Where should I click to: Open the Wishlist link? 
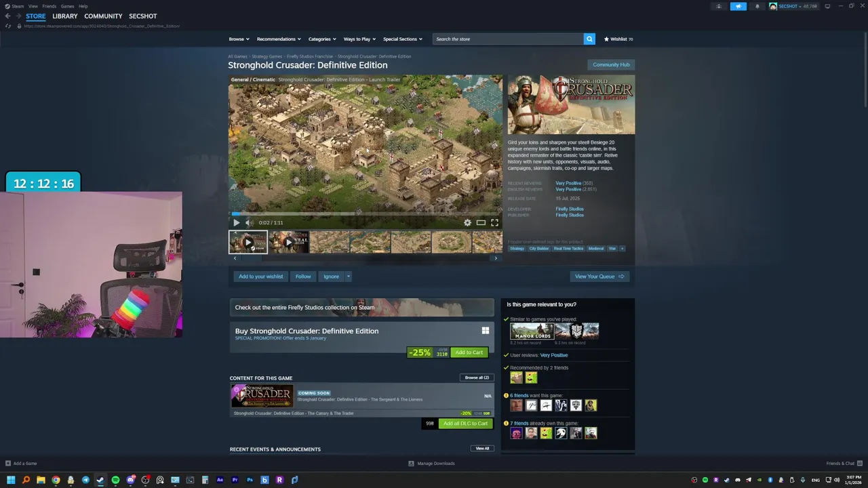point(618,39)
